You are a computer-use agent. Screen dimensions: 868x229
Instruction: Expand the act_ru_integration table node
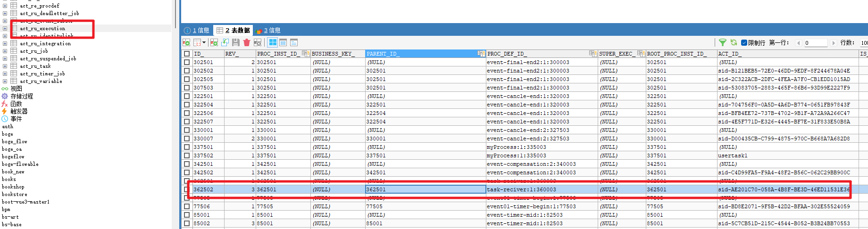tap(5, 43)
